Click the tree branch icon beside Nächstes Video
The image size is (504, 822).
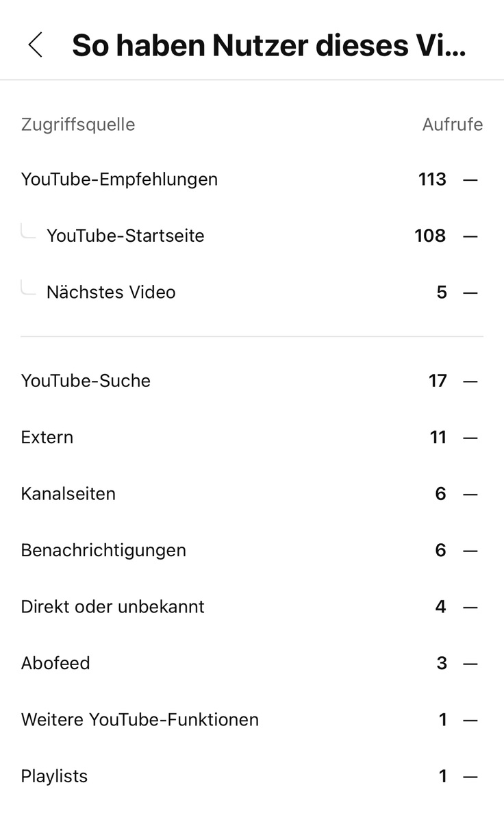click(28, 288)
